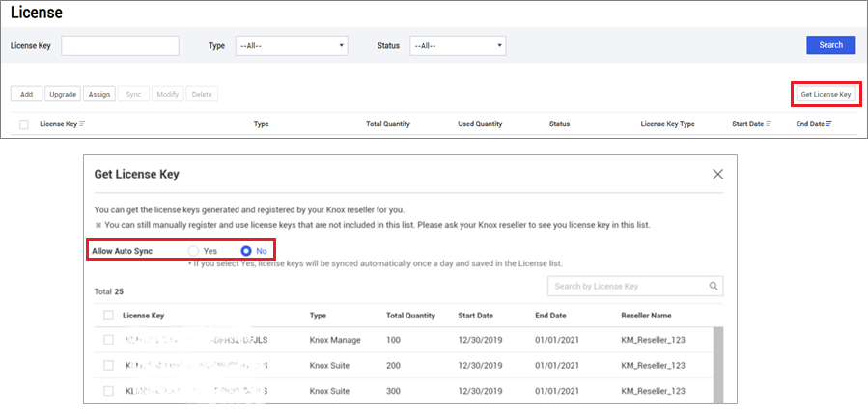The height and width of the screenshot is (414, 868).
Task: Click the quantity 300 cell
Action: point(392,391)
